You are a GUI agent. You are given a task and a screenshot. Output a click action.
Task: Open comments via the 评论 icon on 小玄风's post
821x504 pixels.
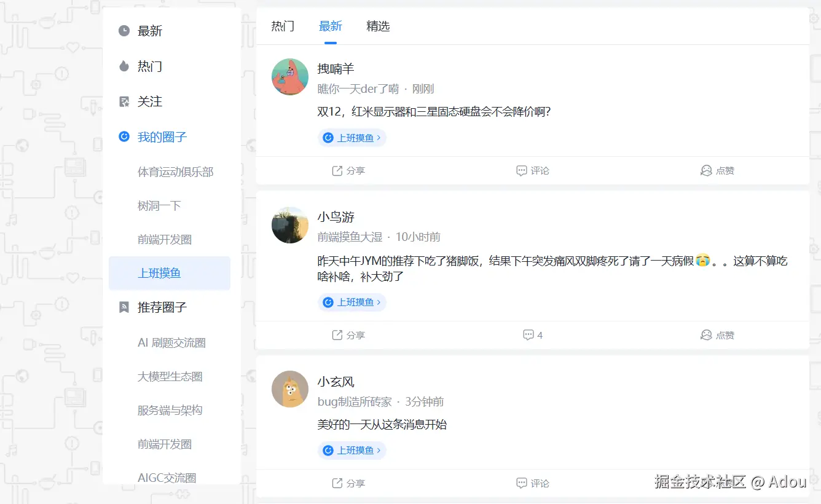coord(522,483)
